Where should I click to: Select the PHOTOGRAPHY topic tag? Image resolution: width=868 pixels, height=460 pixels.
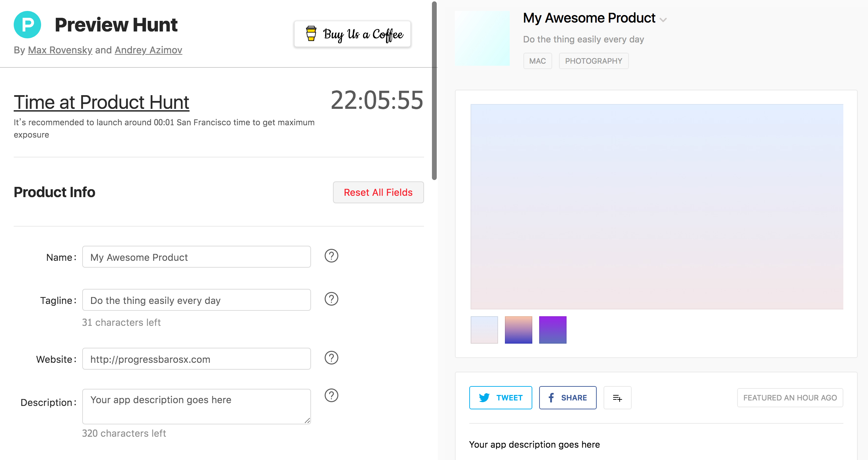[594, 61]
